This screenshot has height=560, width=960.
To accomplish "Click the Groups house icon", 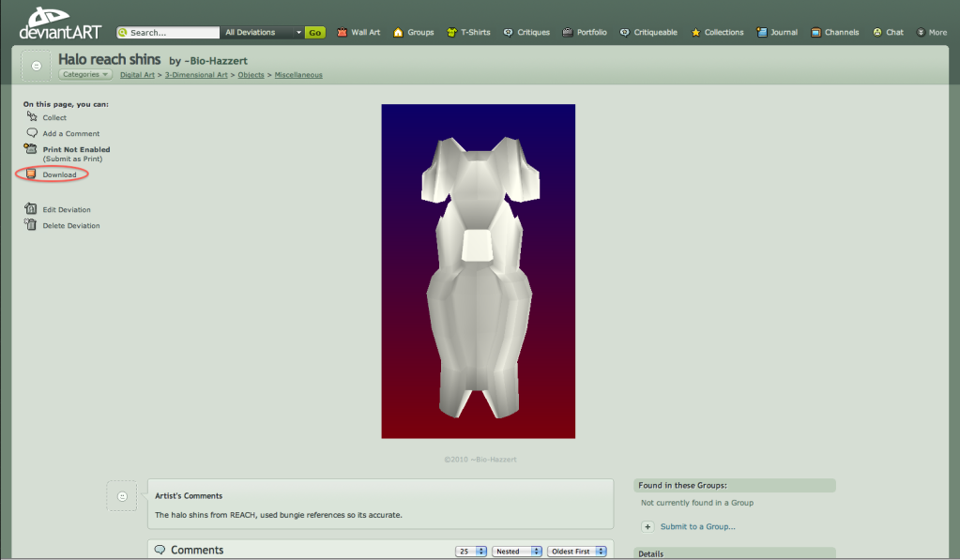I will coord(398,33).
